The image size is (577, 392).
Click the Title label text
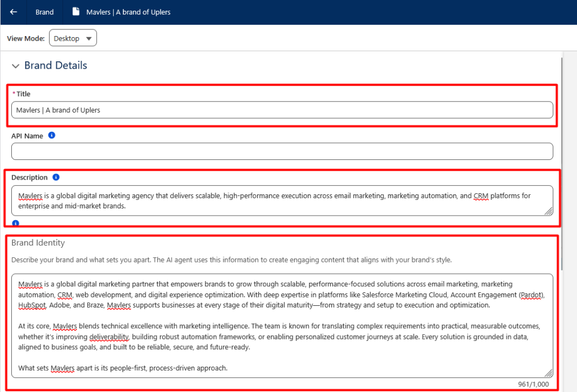tap(23, 94)
